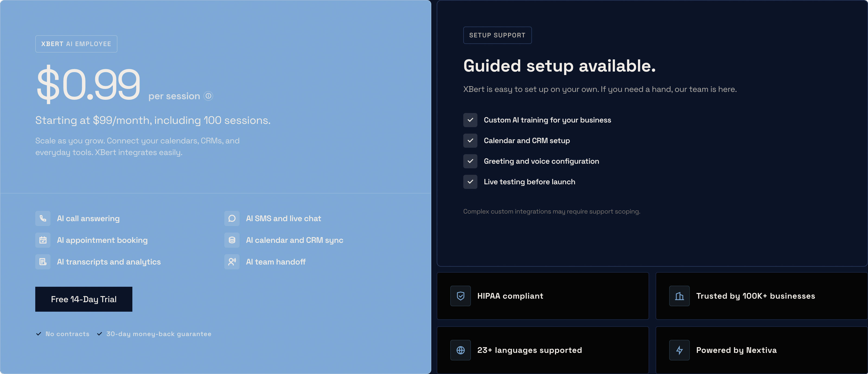Click the checkmark icon beside No contracts
The height and width of the screenshot is (374, 868).
(39, 334)
